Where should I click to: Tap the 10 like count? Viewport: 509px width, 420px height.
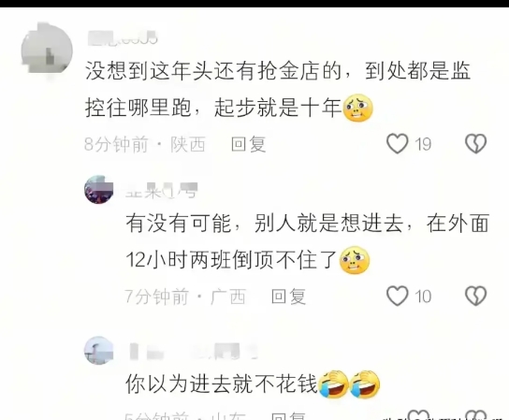point(423,297)
